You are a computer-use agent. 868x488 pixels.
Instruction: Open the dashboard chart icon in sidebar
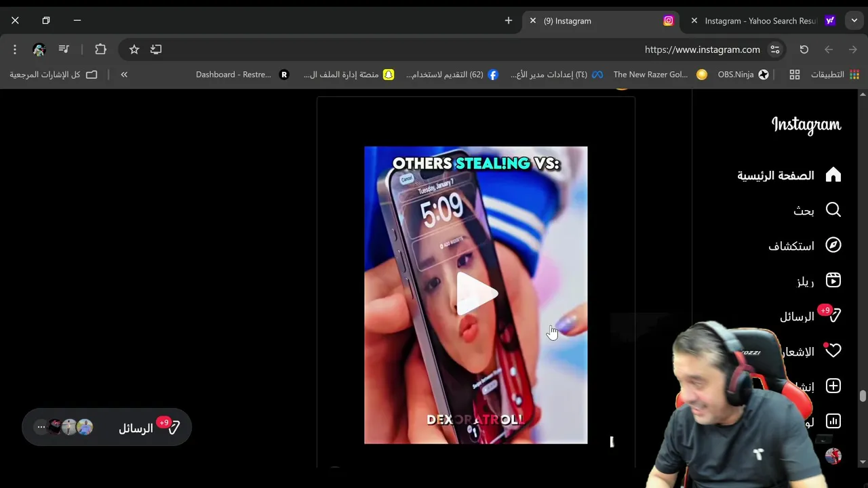pyautogui.click(x=833, y=422)
